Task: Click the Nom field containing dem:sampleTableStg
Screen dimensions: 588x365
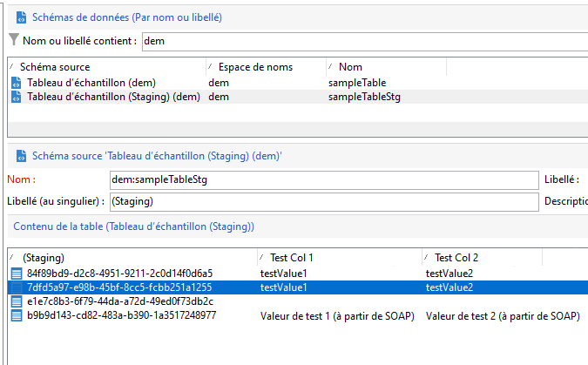Action: (x=324, y=180)
